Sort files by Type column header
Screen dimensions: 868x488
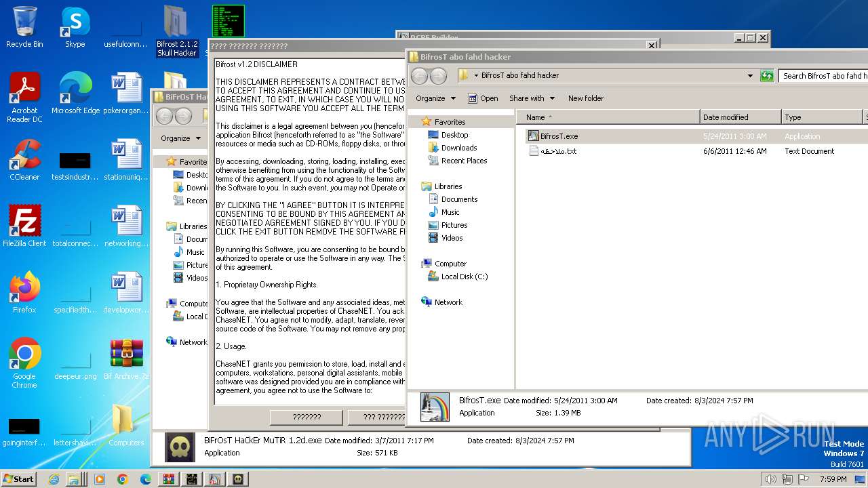coord(822,117)
